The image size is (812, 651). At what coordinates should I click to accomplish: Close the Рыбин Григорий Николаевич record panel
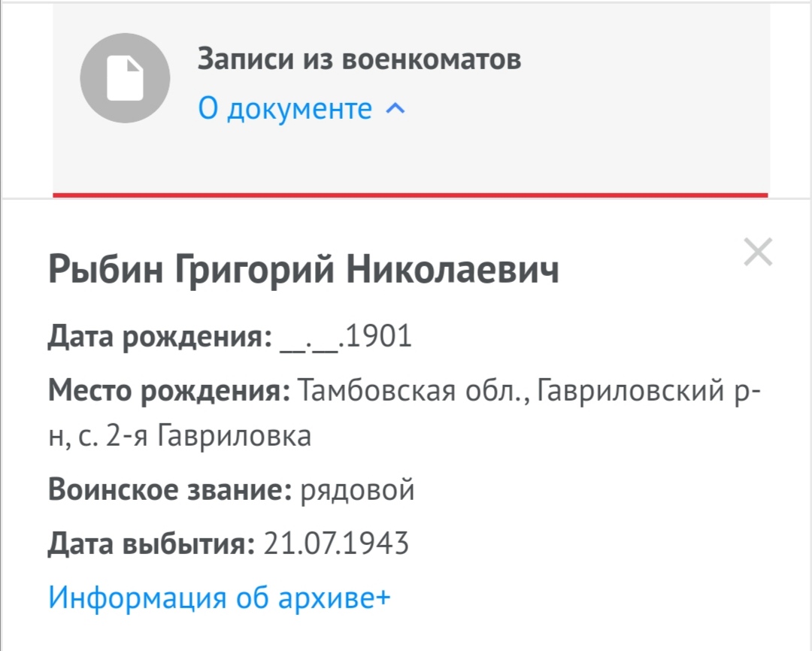757,253
